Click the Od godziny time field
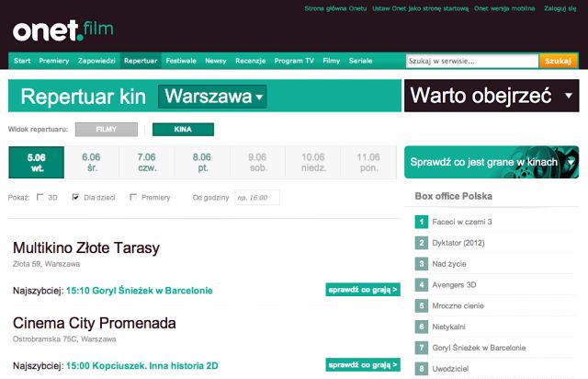Image resolution: width=588 pixels, height=379 pixels. (x=257, y=198)
